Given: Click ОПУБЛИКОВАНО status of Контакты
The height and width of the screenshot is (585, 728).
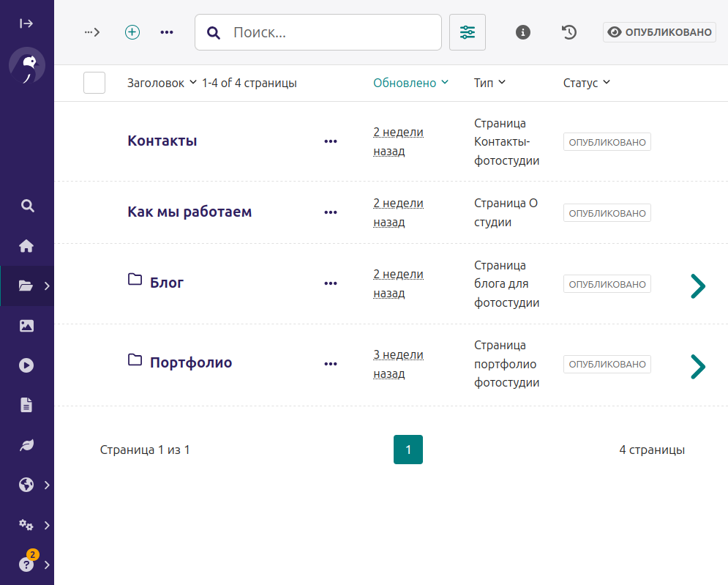Looking at the screenshot, I should click(x=607, y=142).
